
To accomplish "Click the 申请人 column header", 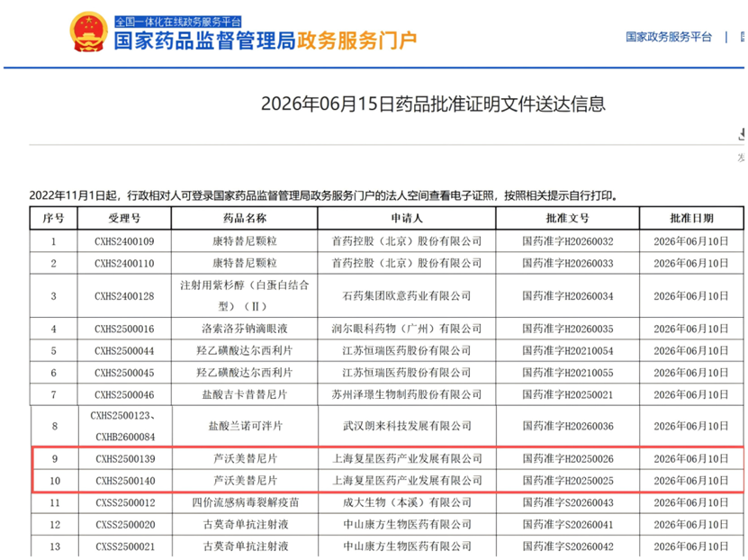I will point(407,218).
